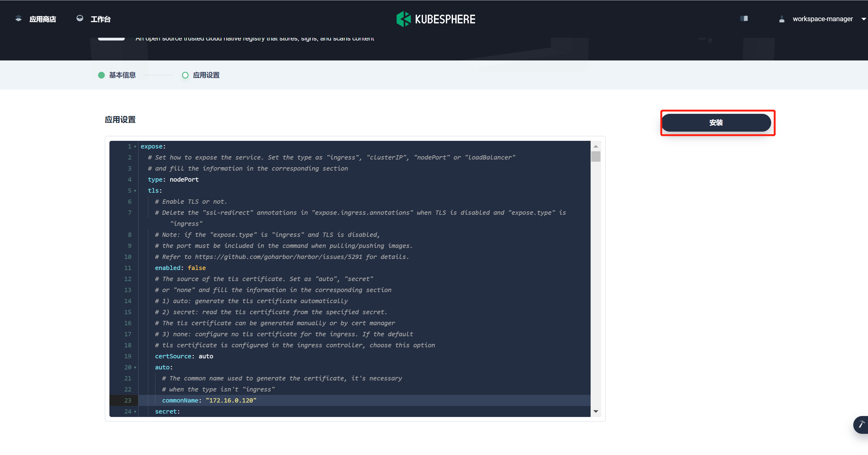Click the KubeSphere logo
The image size is (868, 455).
[436, 19]
